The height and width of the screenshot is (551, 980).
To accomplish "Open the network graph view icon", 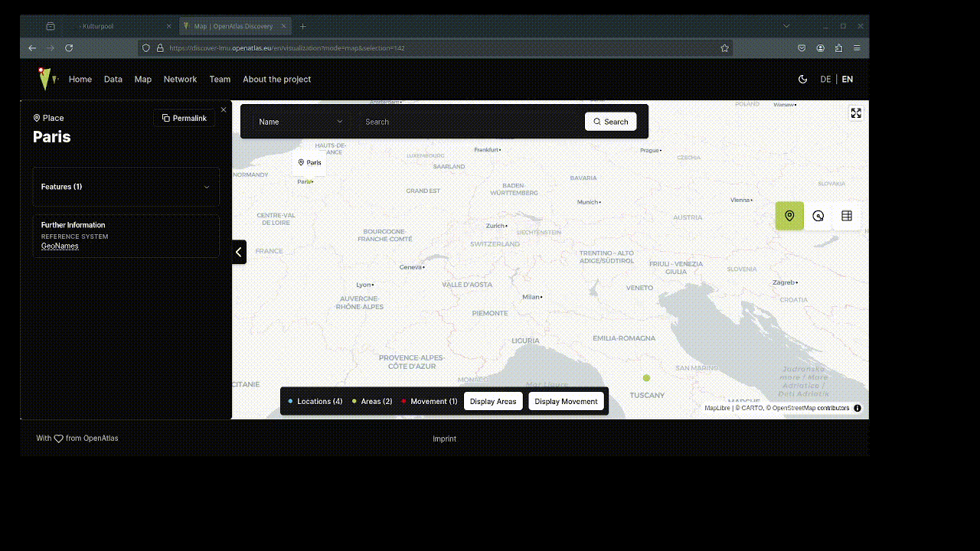I will pos(818,216).
